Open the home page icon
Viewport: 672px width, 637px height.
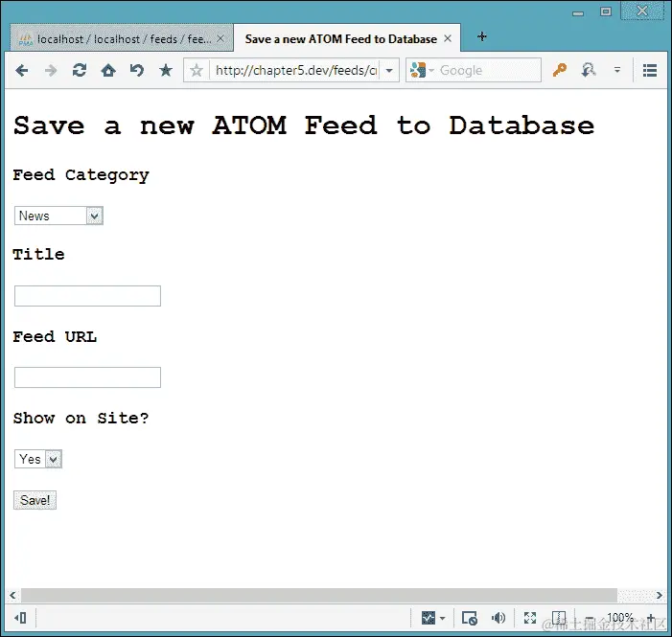pyautogui.click(x=108, y=70)
